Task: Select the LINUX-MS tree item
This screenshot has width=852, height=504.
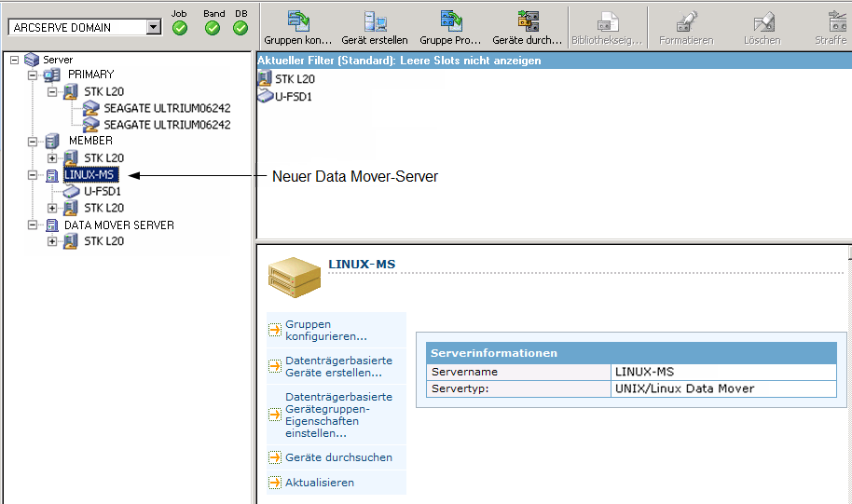Action: (x=89, y=175)
